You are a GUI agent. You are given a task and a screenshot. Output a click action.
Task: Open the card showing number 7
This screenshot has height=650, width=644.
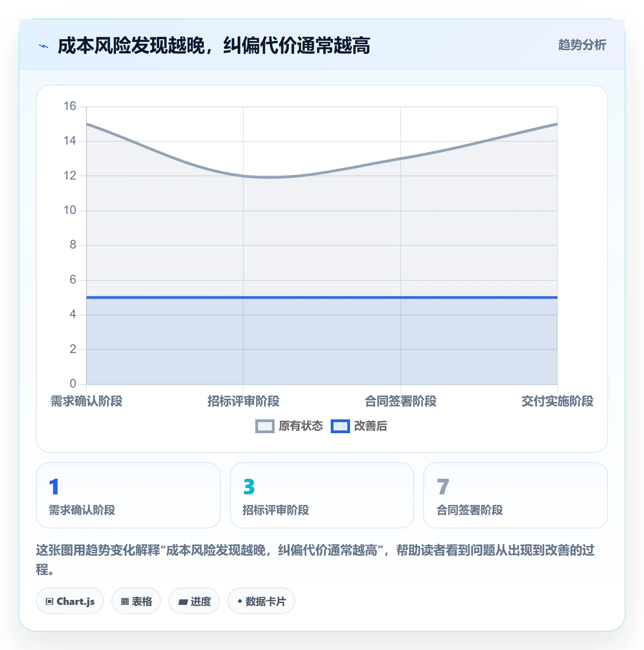pyautogui.click(x=516, y=495)
